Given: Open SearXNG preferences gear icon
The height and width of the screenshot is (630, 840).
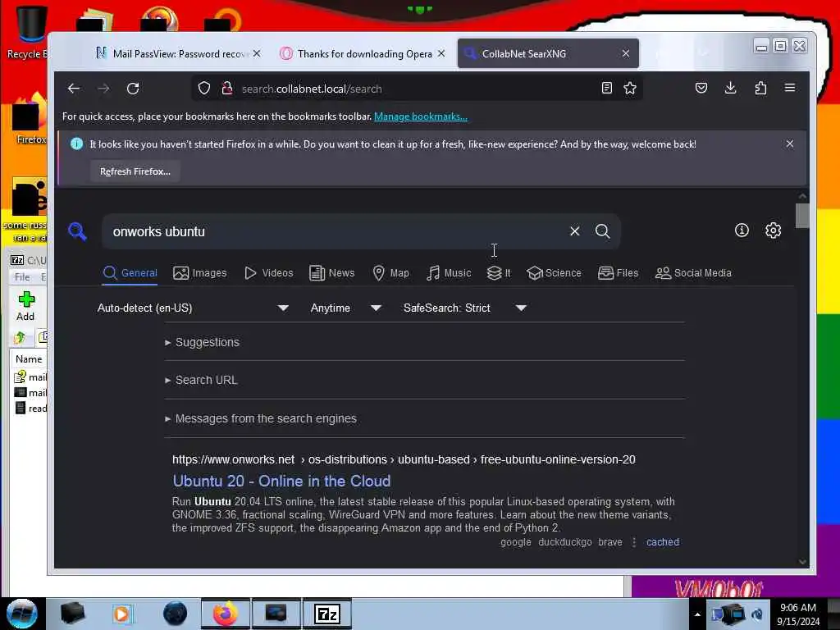Looking at the screenshot, I should 773,231.
